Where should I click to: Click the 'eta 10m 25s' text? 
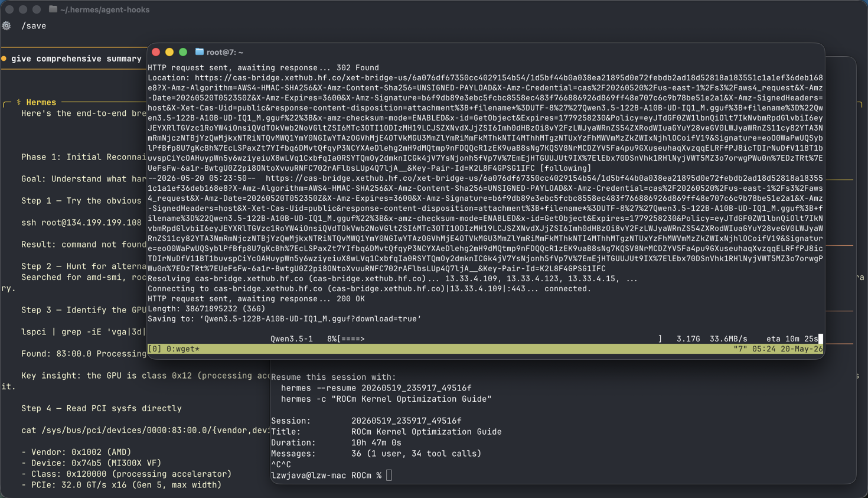pyautogui.click(x=792, y=339)
